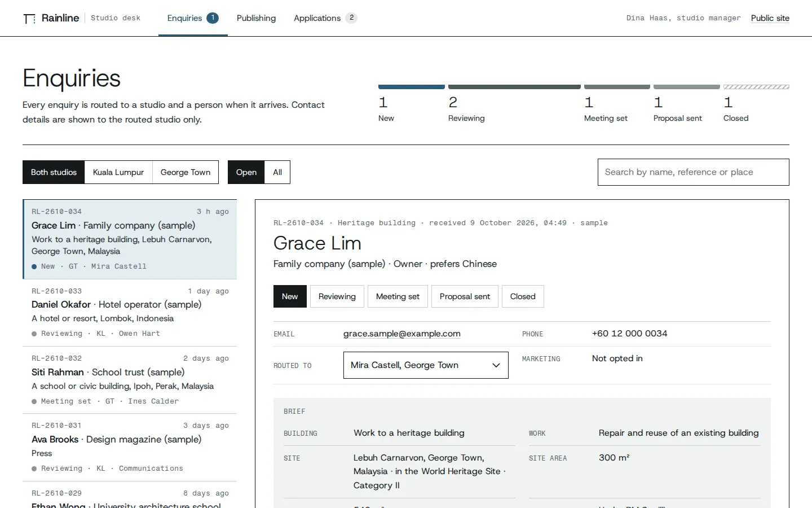
Task: Open the Applications tab
Action: [x=325, y=18]
